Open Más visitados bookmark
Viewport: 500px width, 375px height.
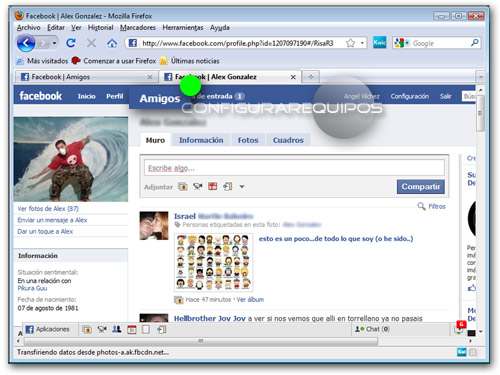[x=42, y=61]
